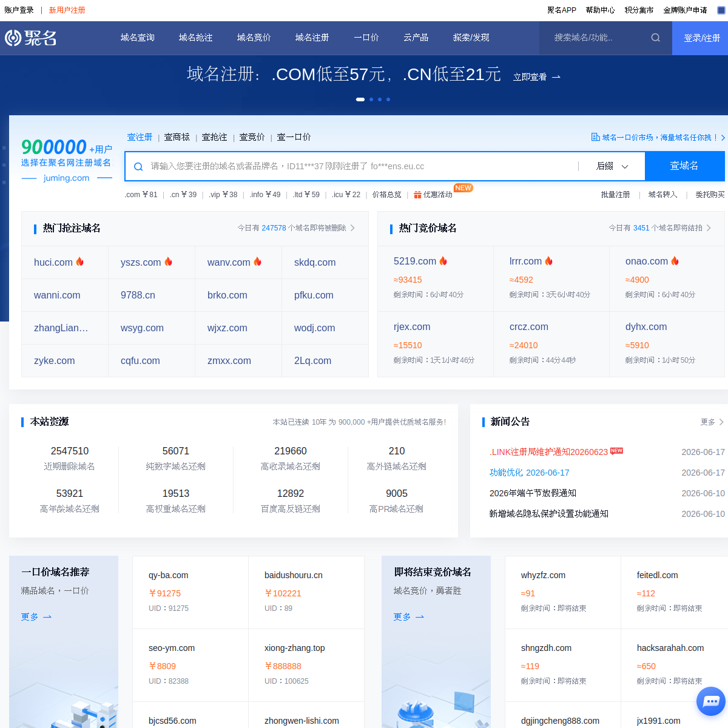Open the 金牌账户申请 link

[686, 10]
